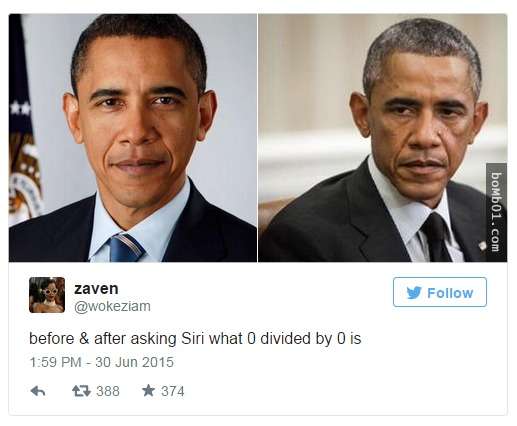Click the black necktie in right photo
Viewport: 517px width, 426px height.
point(437,238)
